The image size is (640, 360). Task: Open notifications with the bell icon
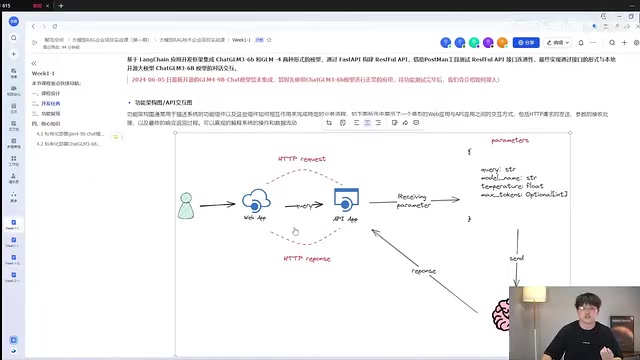pyautogui.click(x=581, y=42)
